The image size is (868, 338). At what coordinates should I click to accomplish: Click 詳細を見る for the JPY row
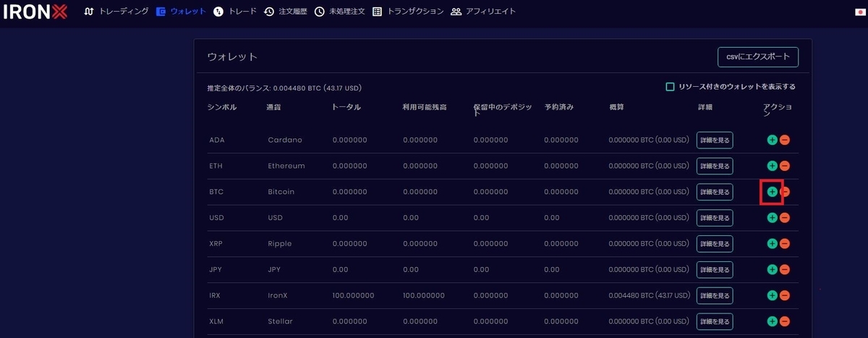[x=715, y=269]
